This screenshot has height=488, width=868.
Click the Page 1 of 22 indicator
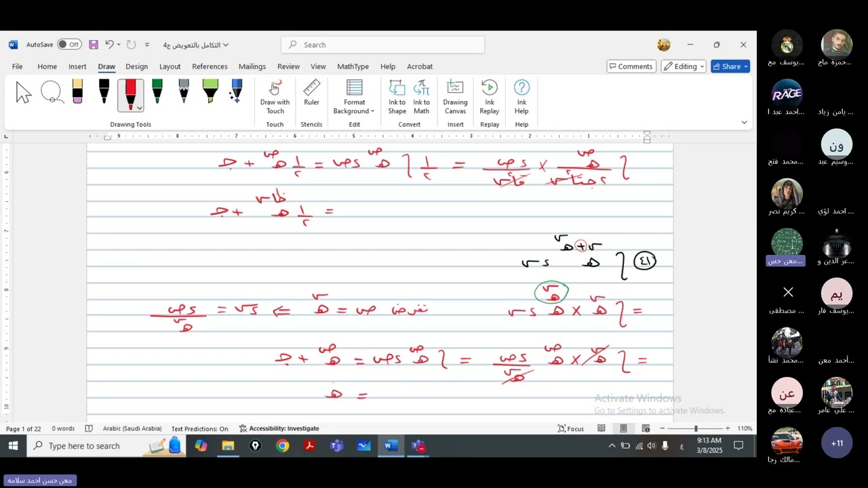pos(24,428)
